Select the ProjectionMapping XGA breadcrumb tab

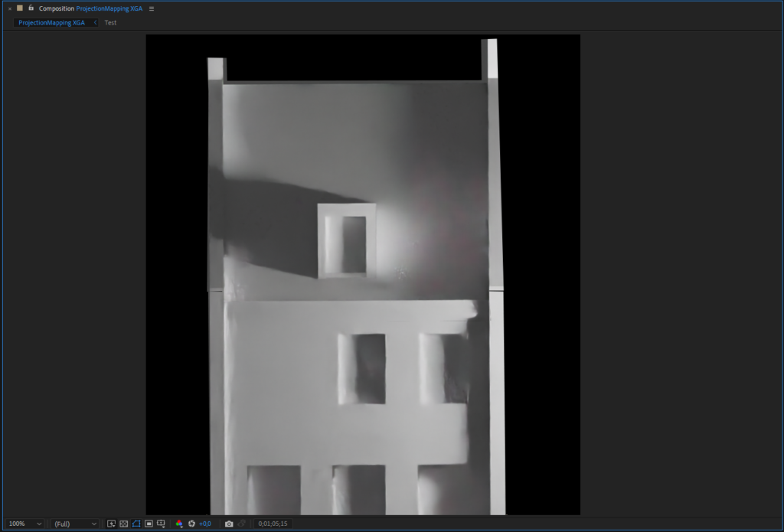(x=51, y=23)
